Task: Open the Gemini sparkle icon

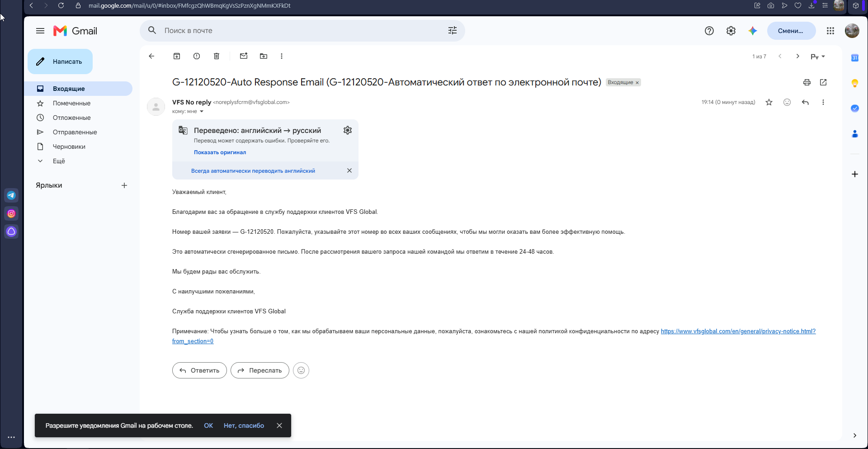Action: coord(753,31)
